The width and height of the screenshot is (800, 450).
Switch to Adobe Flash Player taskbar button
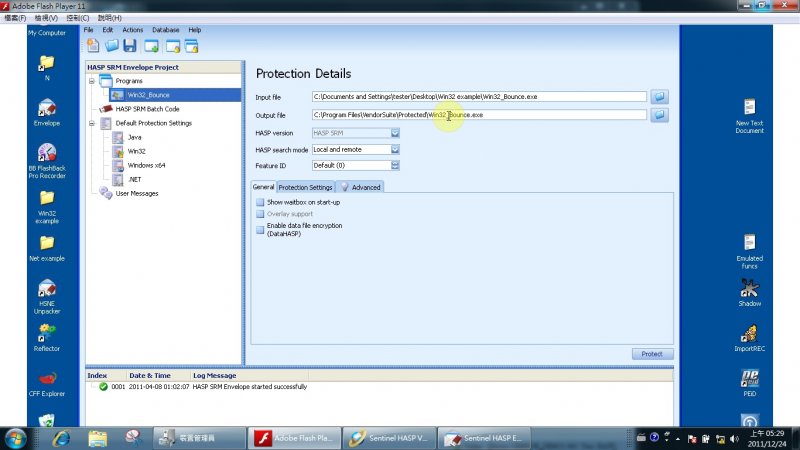pyautogui.click(x=294, y=438)
